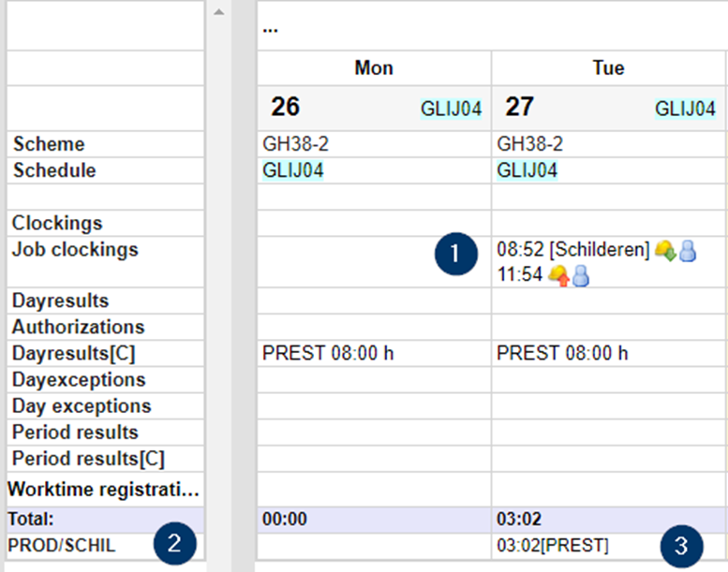Click the job clock-out helmet icon at 11:54
728x572 pixels.
[558, 275]
